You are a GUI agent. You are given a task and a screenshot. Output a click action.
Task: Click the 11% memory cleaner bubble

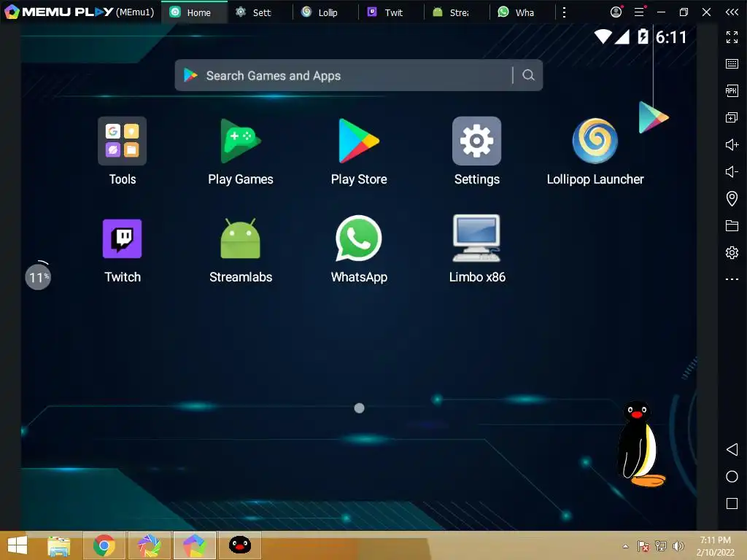click(x=38, y=276)
